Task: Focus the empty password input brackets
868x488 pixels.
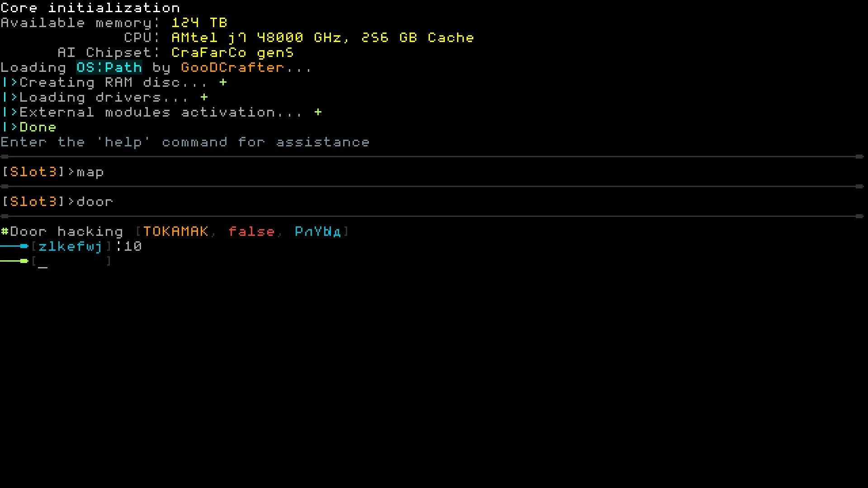Action: 71,261
